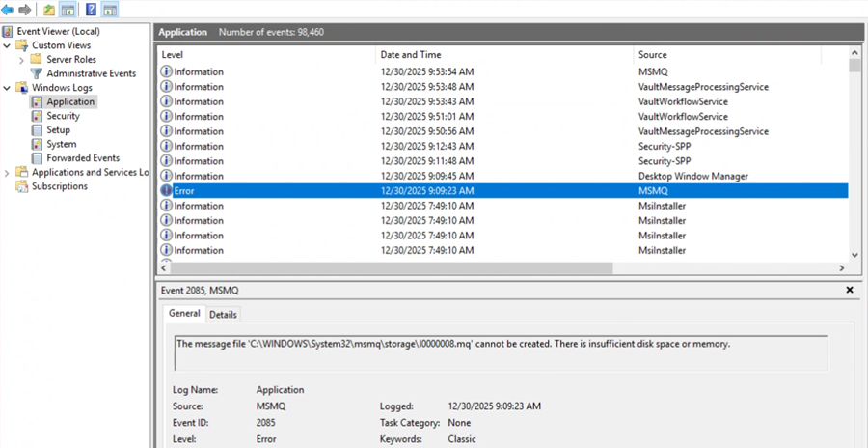
Task: Click info icon of the 9:53:54 AM event
Action: (x=166, y=72)
